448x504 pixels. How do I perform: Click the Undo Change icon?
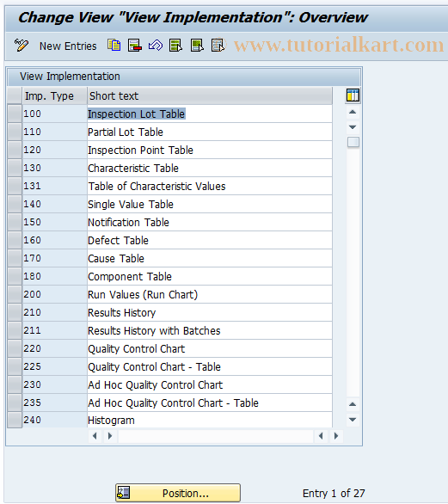pos(156,46)
